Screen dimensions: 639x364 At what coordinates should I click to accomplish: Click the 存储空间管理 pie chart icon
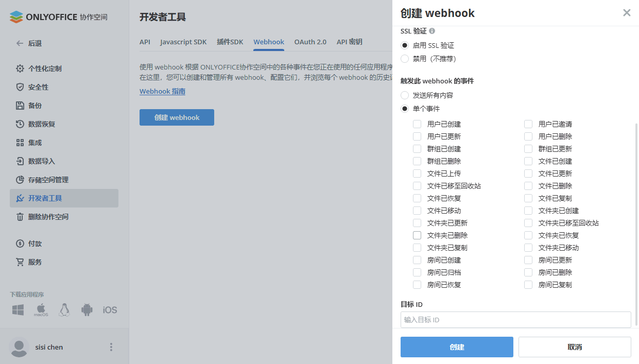tap(20, 180)
